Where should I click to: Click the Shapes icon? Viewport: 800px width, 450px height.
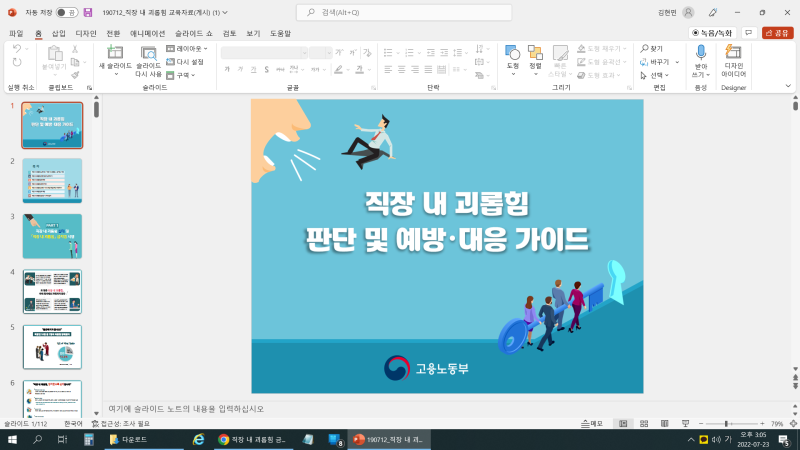512,53
